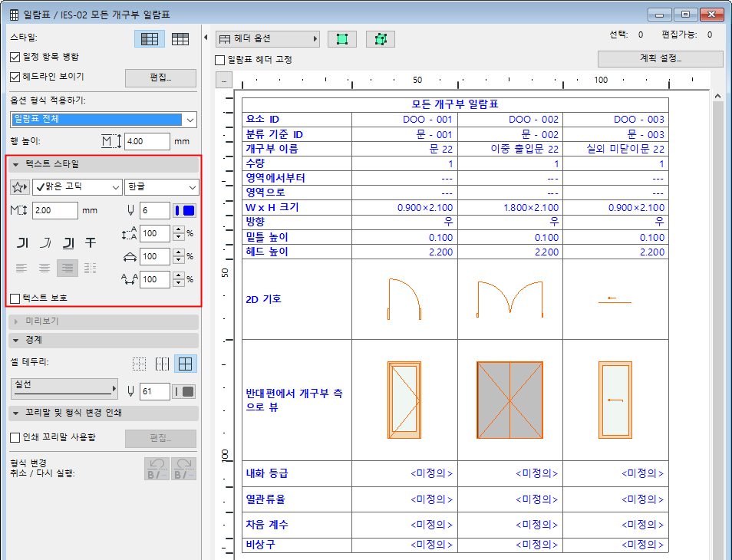Click the favorites star button

19,187
